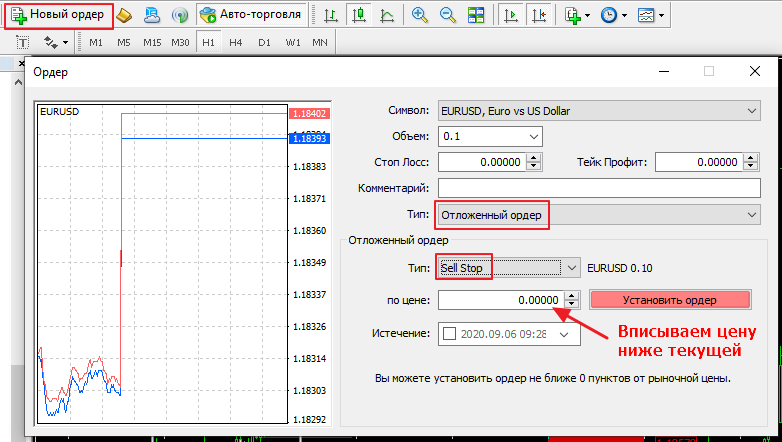
Task: Click the Комментарий text field
Action: [x=599, y=188]
